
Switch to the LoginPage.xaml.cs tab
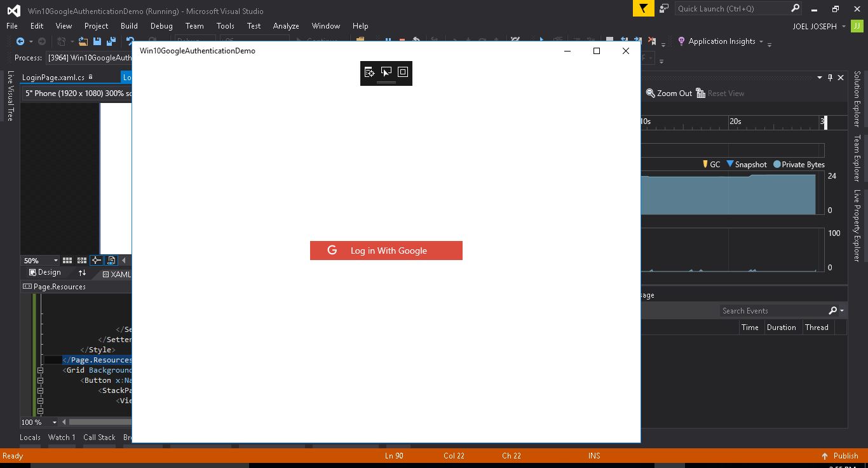click(53, 78)
